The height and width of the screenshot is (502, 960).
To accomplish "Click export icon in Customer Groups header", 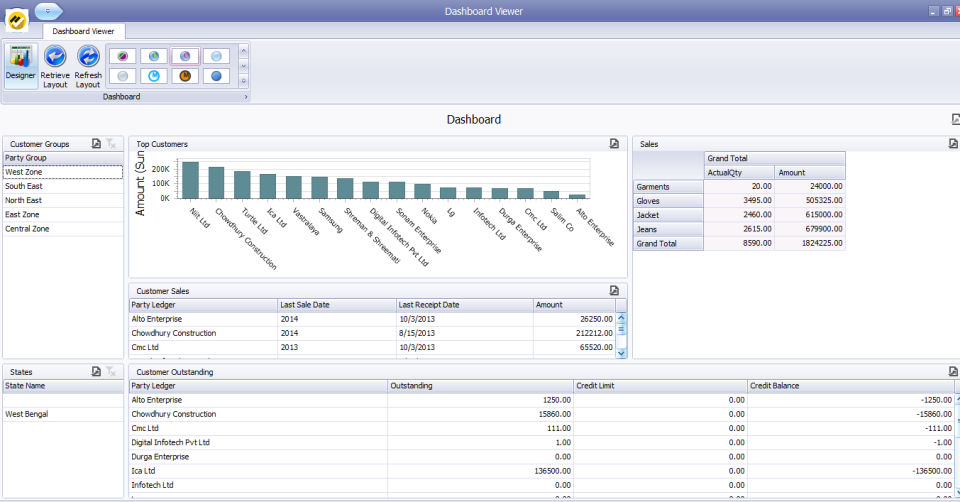I will coord(96,144).
